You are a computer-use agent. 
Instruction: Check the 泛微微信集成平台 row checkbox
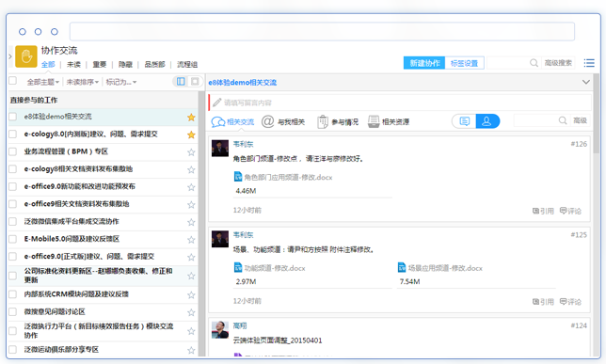click(x=13, y=221)
